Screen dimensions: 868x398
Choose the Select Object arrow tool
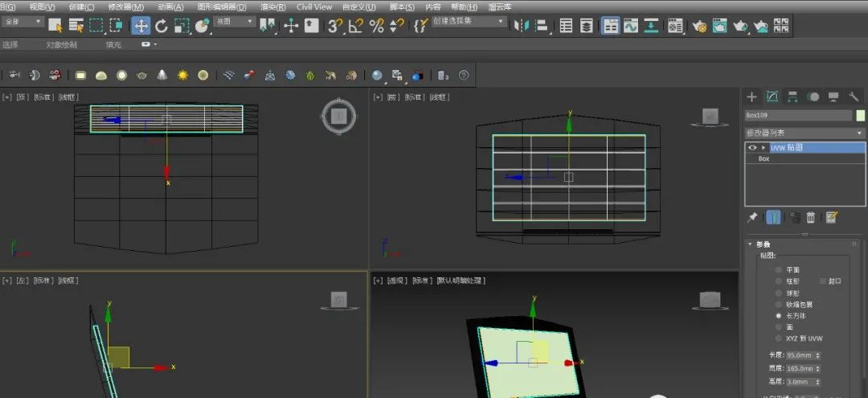[x=55, y=25]
